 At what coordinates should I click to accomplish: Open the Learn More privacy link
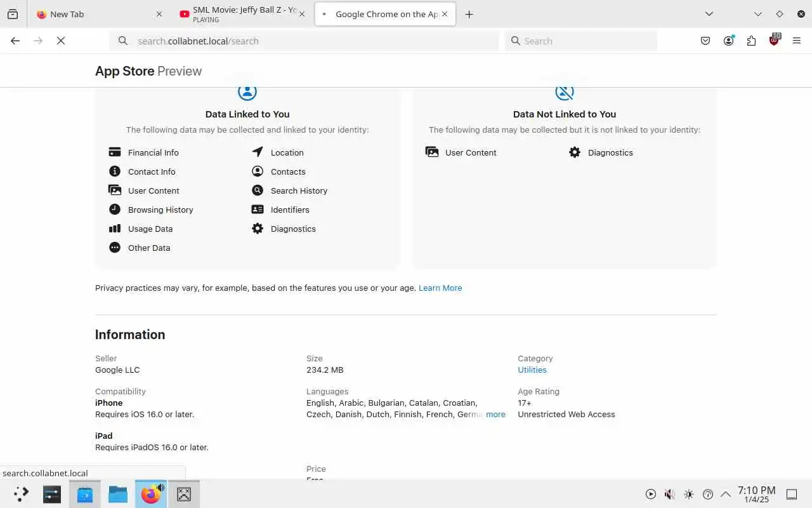440,288
